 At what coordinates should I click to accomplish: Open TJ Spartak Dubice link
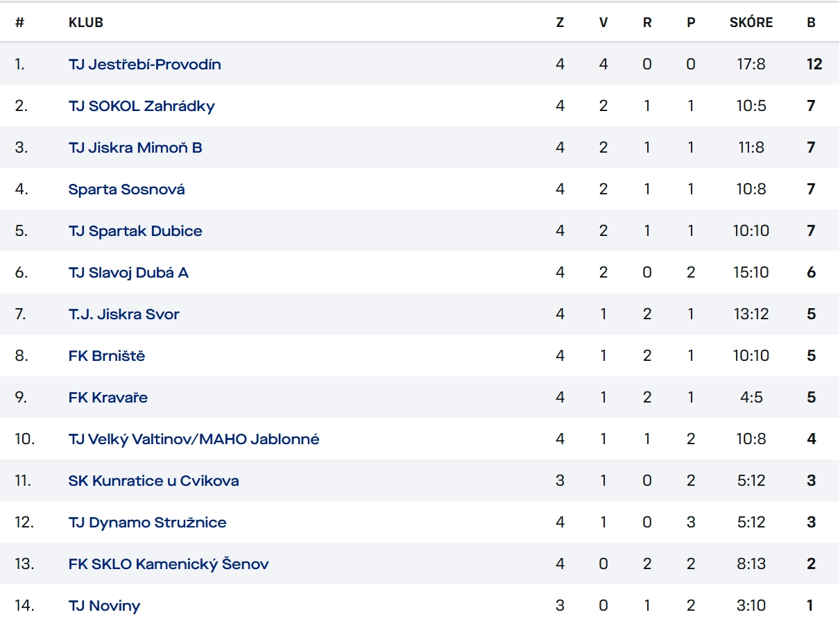point(135,231)
